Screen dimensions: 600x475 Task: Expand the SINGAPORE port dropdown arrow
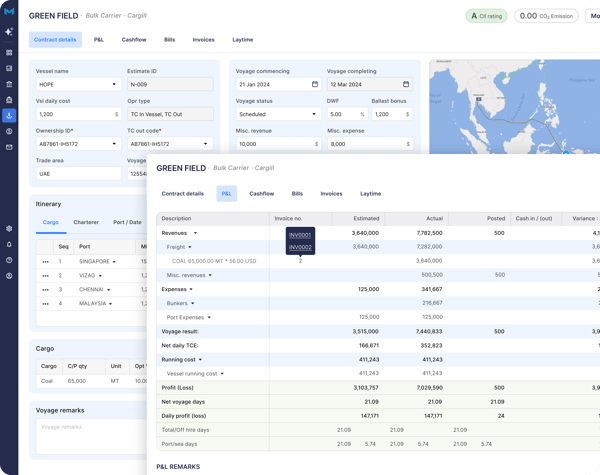coord(114,262)
